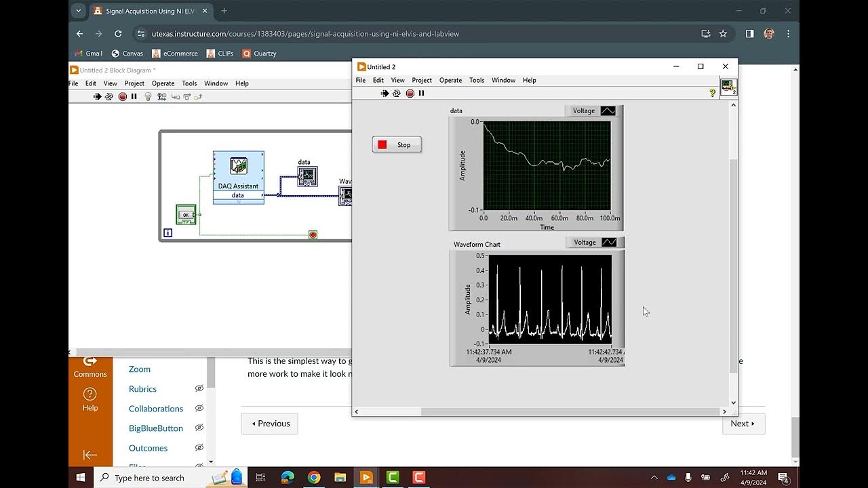Click hidden-eye icon next to Rubrics
Image resolution: width=868 pixels, height=488 pixels.
tap(199, 389)
